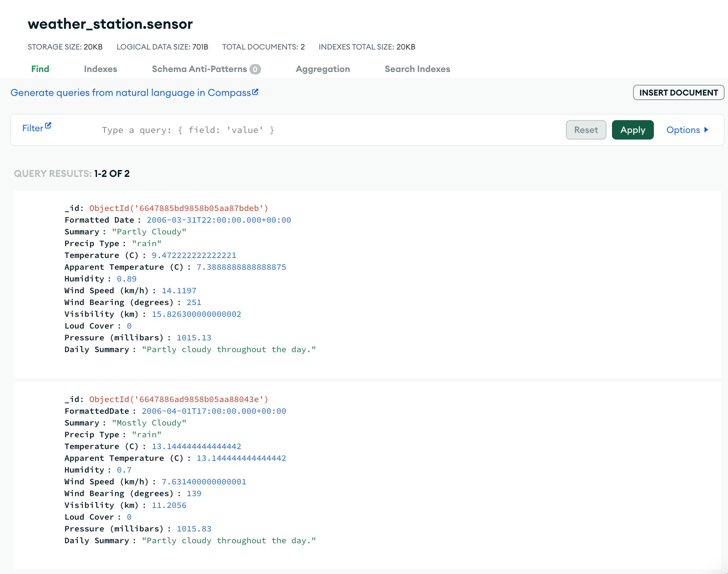Click first document's Daily Summary value
The width and height of the screenshot is (728, 574).
tap(229, 349)
